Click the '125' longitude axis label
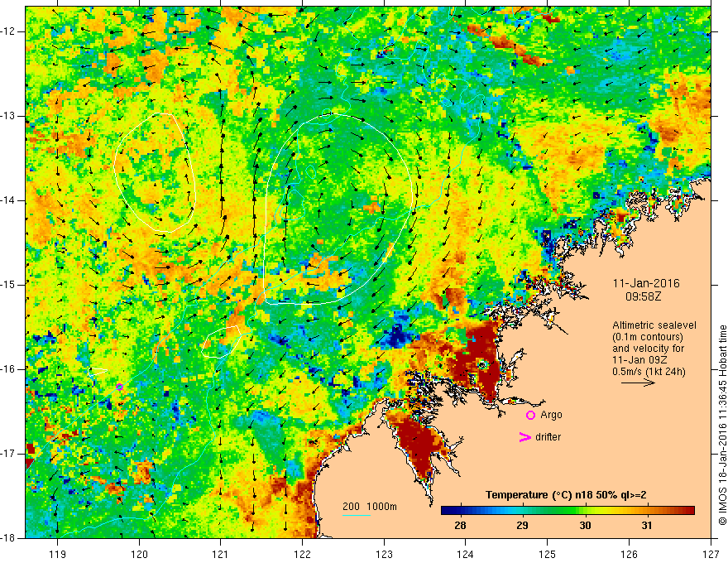The height and width of the screenshot is (563, 728). click(548, 554)
